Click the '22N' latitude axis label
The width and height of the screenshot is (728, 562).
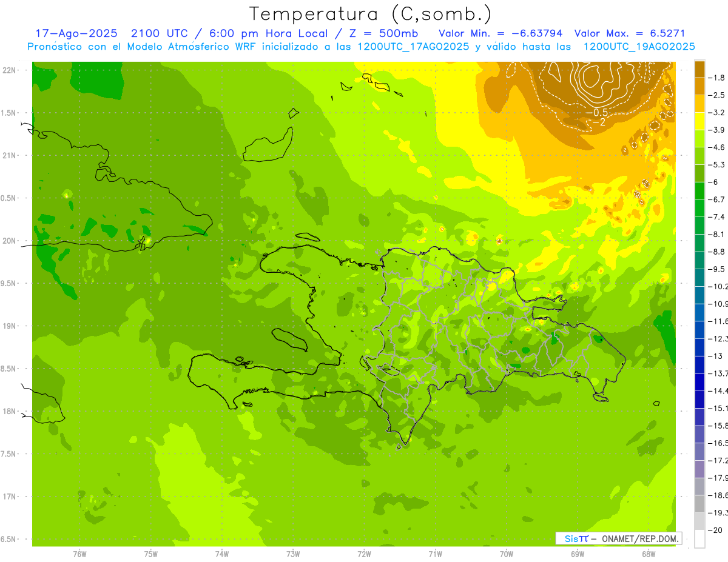[x=9, y=70]
